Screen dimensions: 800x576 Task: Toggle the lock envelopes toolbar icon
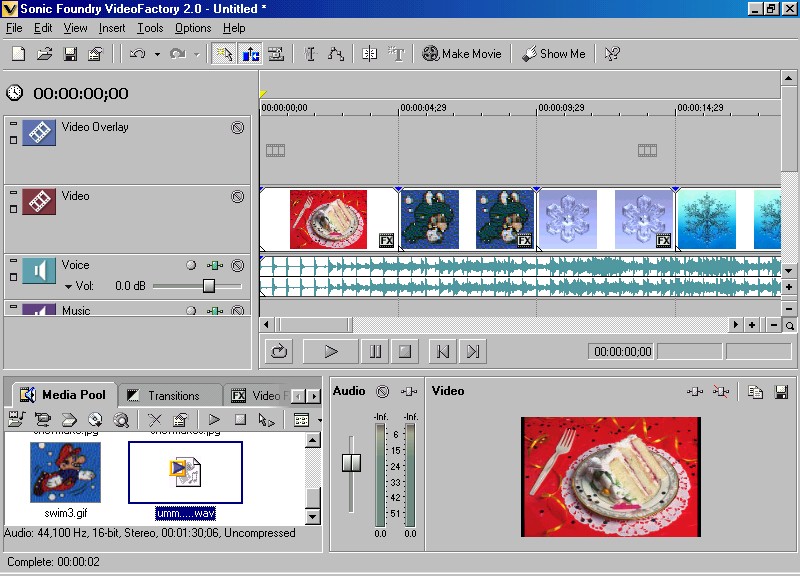(x=276, y=54)
